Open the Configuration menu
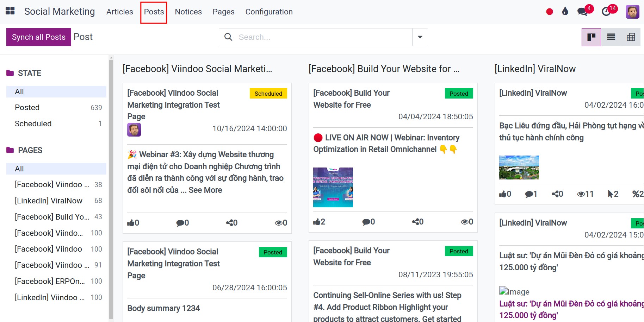Image resolution: width=644 pixels, height=322 pixels. click(x=269, y=12)
